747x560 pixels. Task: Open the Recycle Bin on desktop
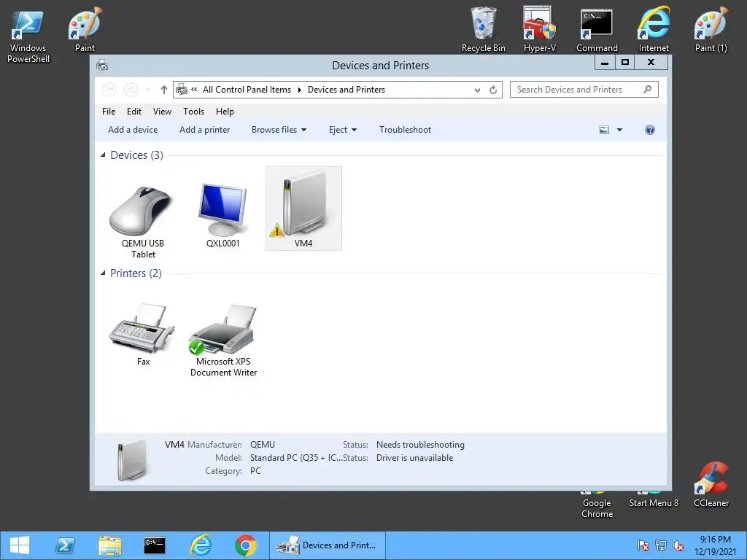point(483,29)
